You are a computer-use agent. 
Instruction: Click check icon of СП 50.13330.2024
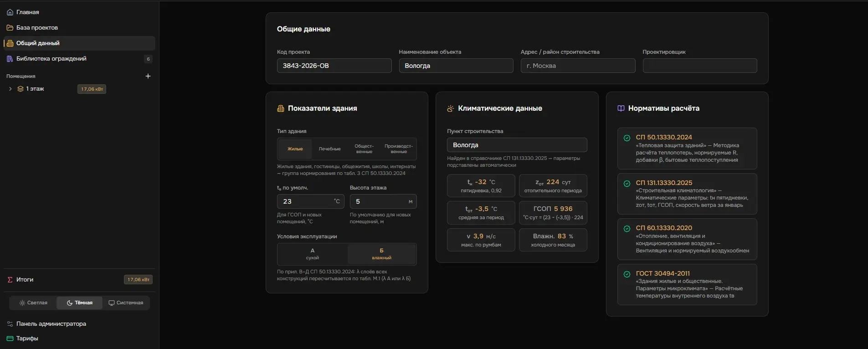[x=627, y=138]
